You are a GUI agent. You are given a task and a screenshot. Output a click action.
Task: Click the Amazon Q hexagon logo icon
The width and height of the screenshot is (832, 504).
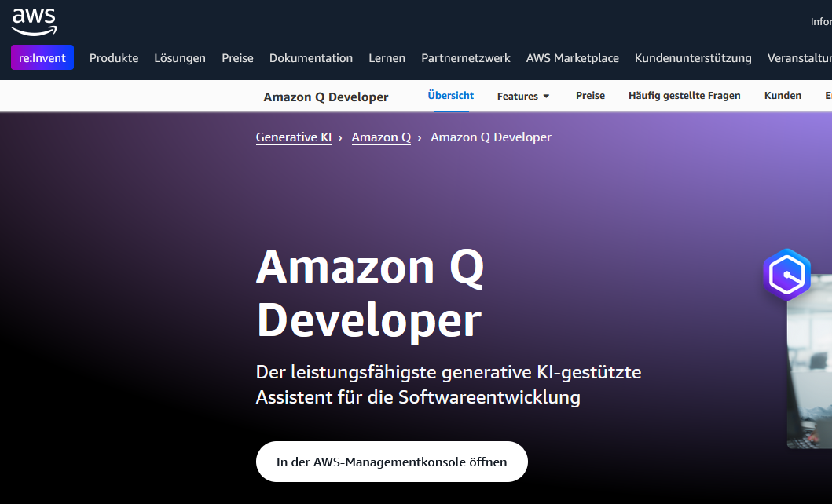(x=787, y=275)
